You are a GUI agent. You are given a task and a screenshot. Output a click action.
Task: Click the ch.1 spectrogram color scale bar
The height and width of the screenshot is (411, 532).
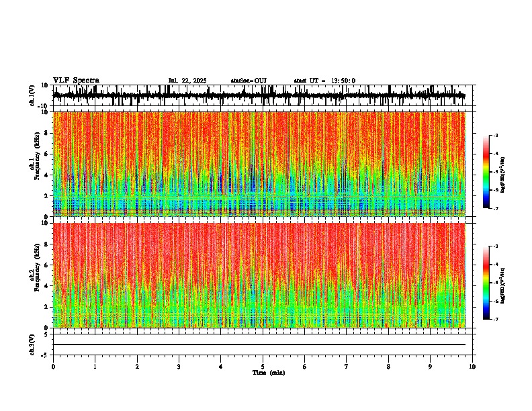pos(486,172)
